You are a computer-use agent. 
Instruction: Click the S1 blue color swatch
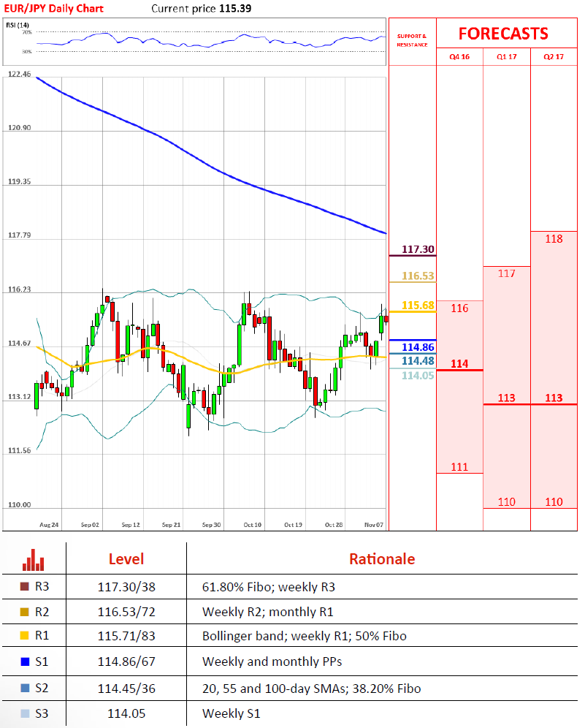[25, 661]
